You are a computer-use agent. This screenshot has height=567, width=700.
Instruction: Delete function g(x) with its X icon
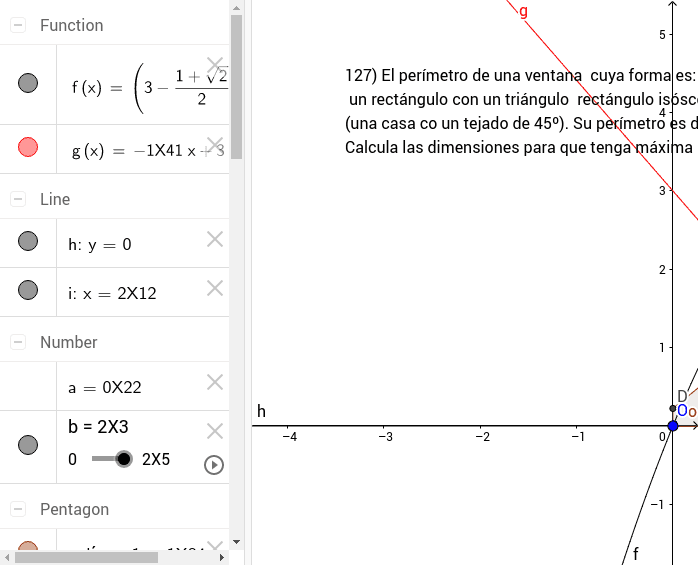[x=215, y=146]
